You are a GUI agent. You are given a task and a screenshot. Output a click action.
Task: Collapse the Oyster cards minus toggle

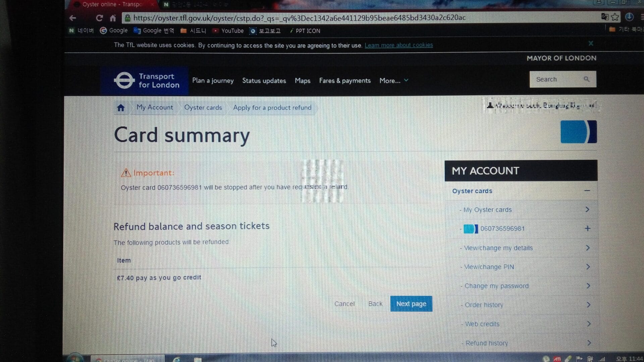[x=587, y=190]
